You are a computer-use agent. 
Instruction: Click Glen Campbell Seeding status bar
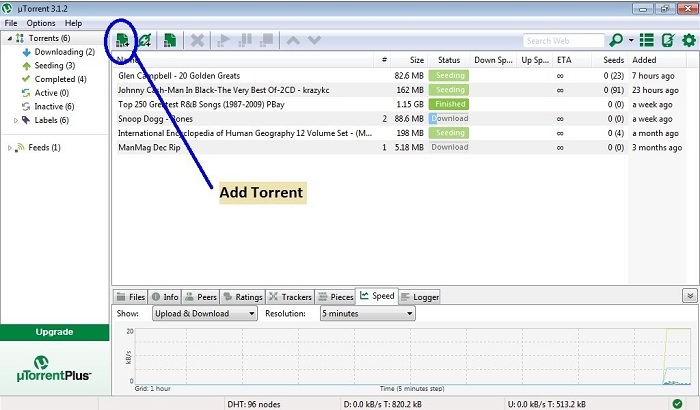[x=449, y=76]
